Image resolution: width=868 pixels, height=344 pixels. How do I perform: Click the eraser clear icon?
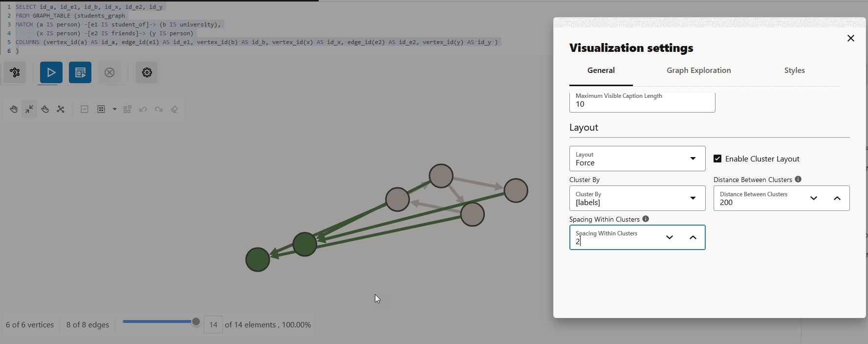(x=174, y=109)
